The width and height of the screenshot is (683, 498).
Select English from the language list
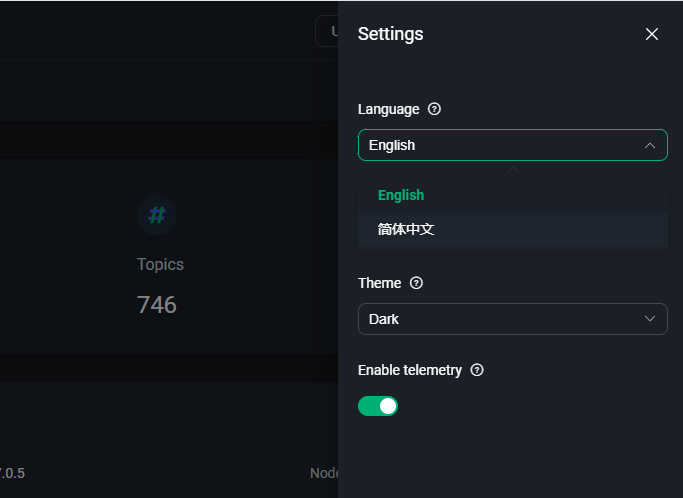point(401,195)
